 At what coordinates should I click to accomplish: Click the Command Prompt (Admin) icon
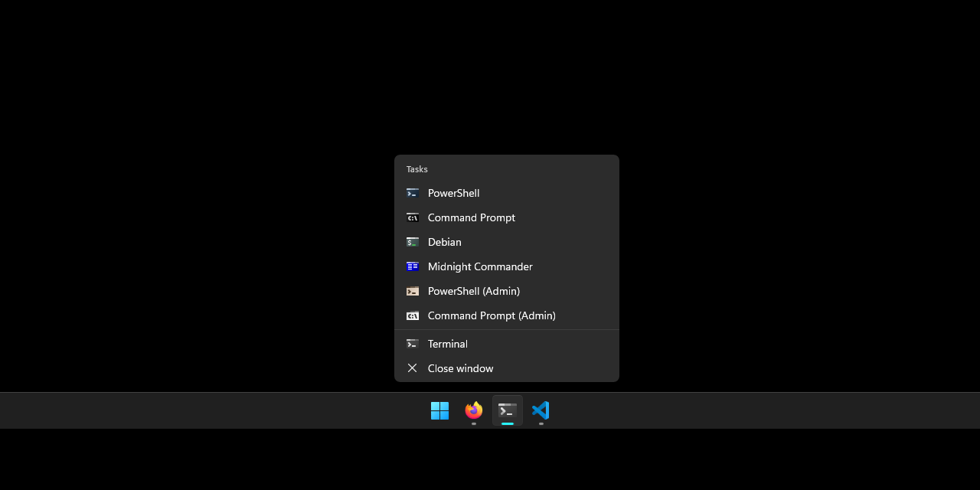413,315
